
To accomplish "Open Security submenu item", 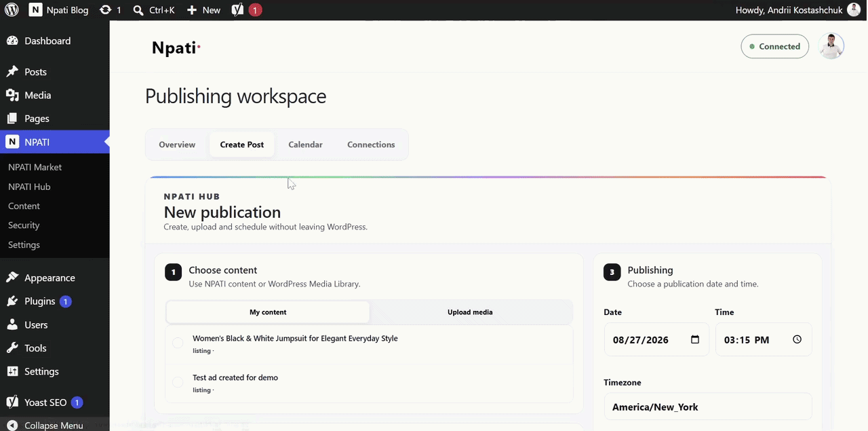I will (x=24, y=225).
